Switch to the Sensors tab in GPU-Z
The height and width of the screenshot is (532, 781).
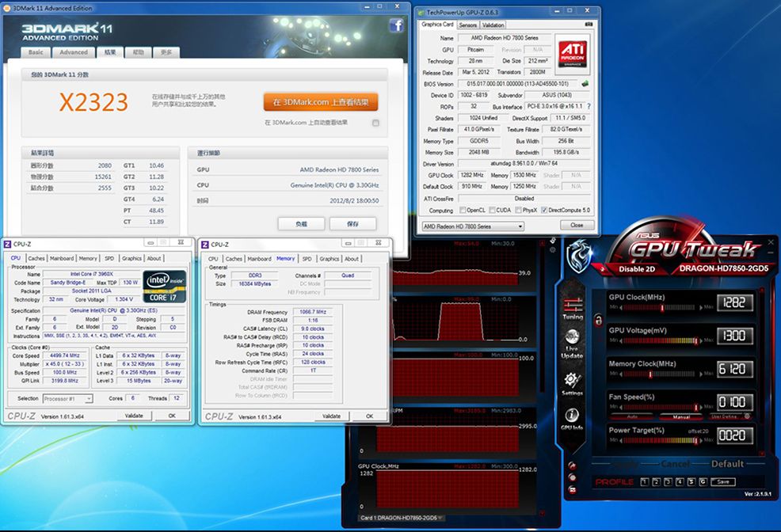tap(467, 25)
